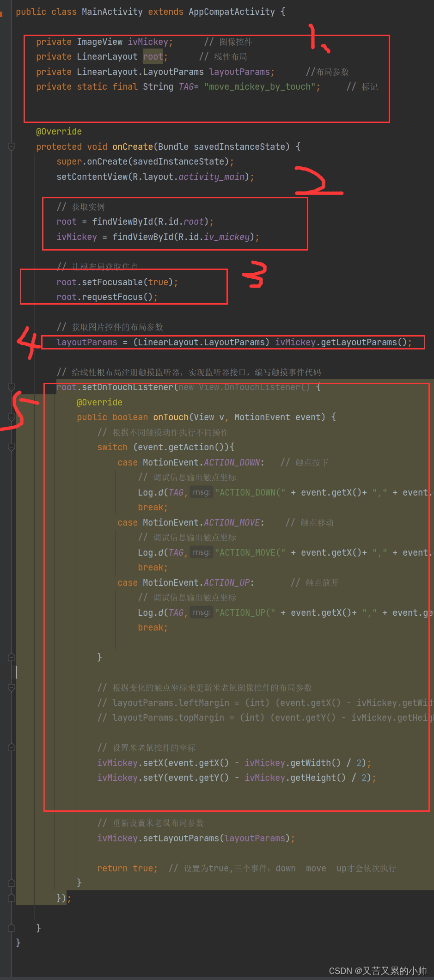Click the ACTION_DOWN case constant

232,463
